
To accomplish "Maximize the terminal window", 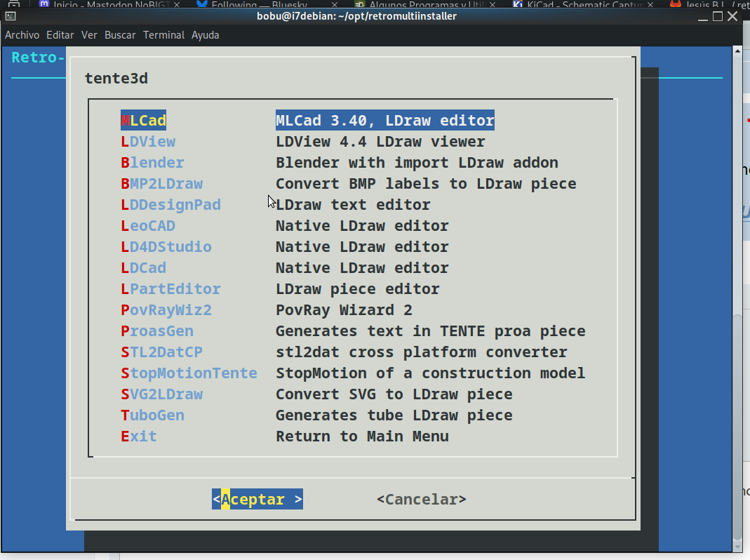I will [718, 16].
